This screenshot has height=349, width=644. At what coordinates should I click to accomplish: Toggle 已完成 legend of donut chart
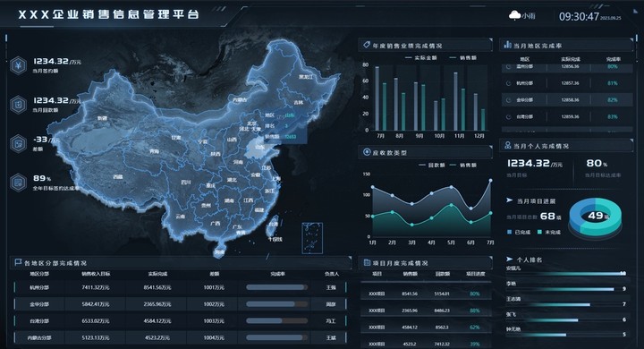click(519, 233)
